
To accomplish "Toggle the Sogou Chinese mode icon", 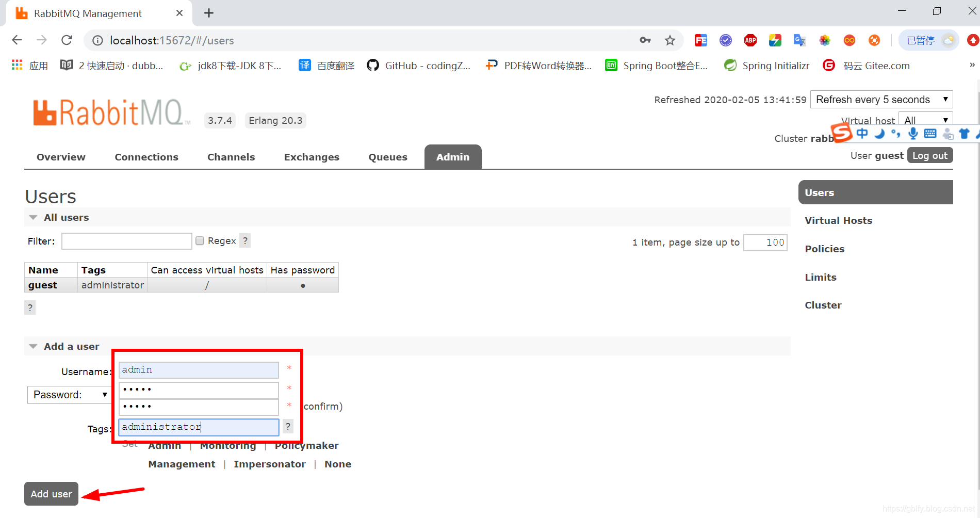I will 862,134.
